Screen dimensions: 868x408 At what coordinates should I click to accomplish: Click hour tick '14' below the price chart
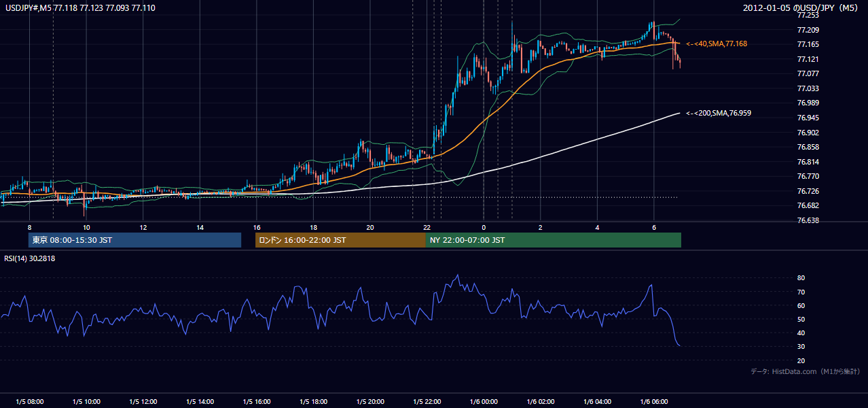click(x=200, y=227)
